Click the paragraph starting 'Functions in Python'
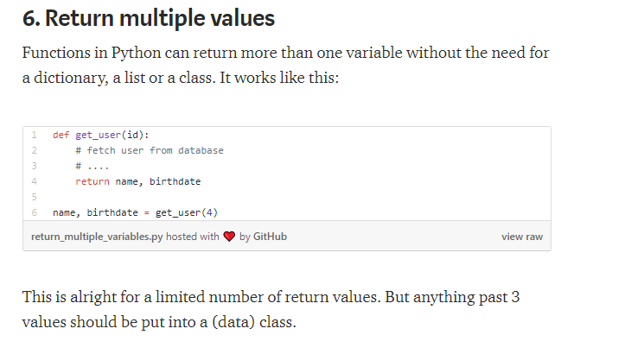 [285, 65]
